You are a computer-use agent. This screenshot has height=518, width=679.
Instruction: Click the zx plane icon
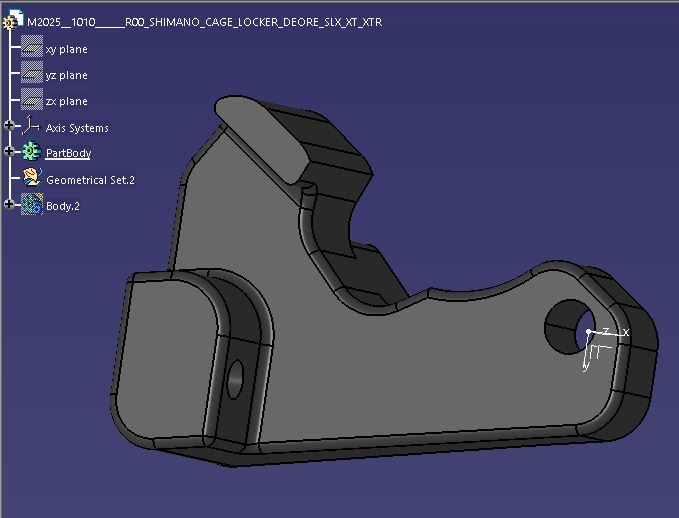pyautogui.click(x=32, y=99)
